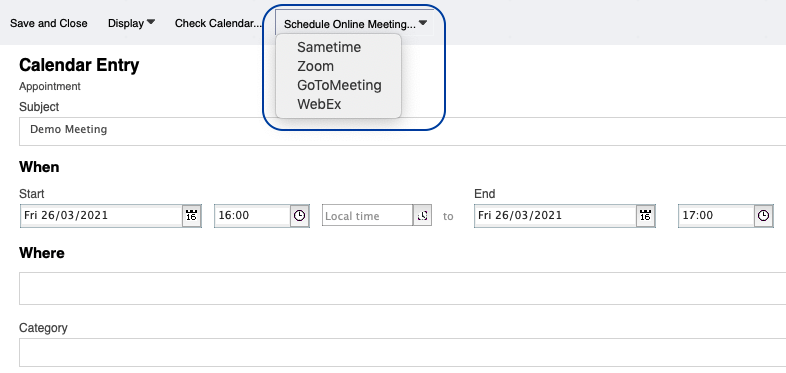
Task: Click the Local time zone field
Action: (367, 216)
